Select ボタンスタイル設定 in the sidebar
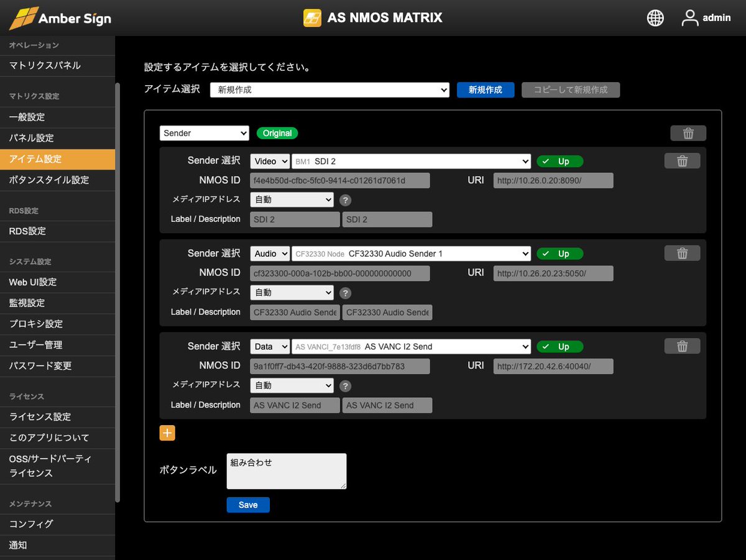 coord(49,180)
